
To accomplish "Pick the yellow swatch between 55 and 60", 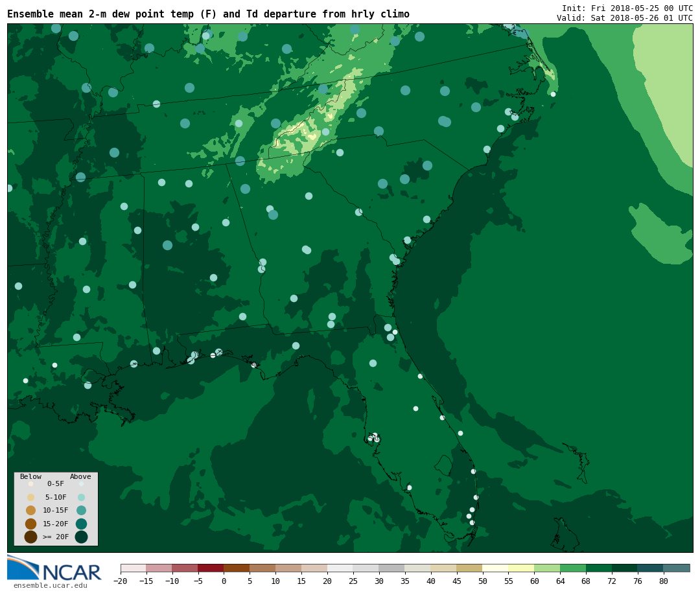I will 521,568.
